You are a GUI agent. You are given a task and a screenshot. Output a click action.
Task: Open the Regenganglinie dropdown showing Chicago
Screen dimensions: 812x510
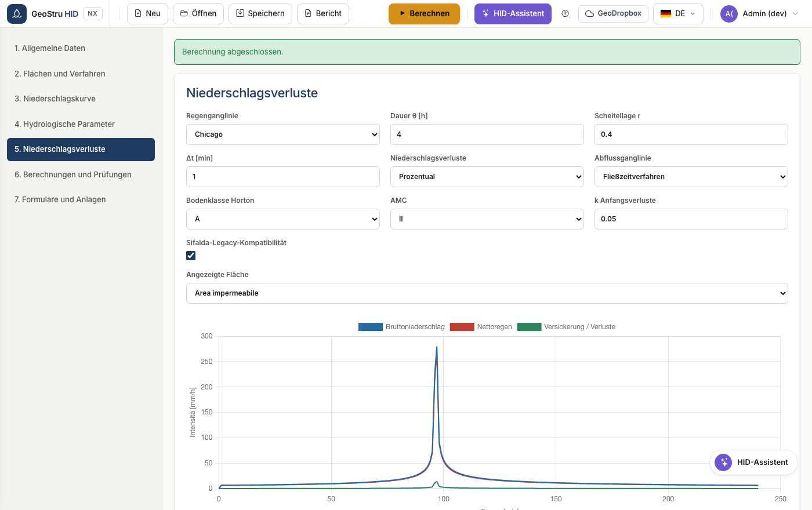click(x=283, y=134)
